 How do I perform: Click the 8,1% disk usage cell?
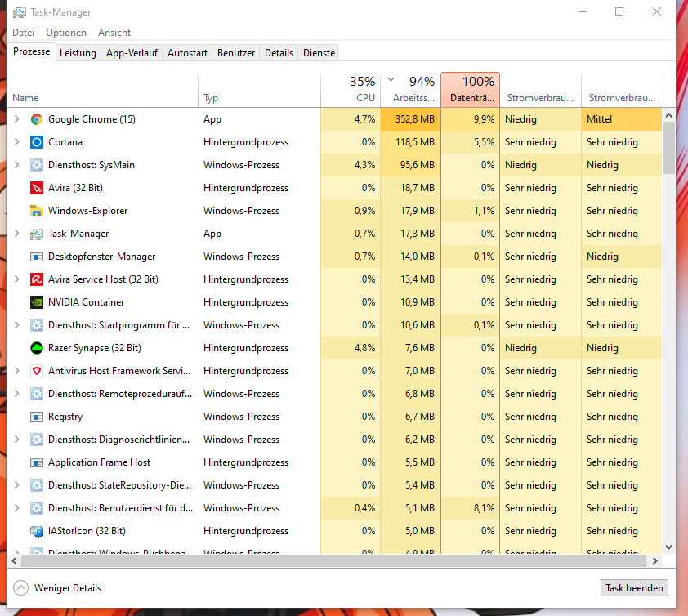click(471, 508)
